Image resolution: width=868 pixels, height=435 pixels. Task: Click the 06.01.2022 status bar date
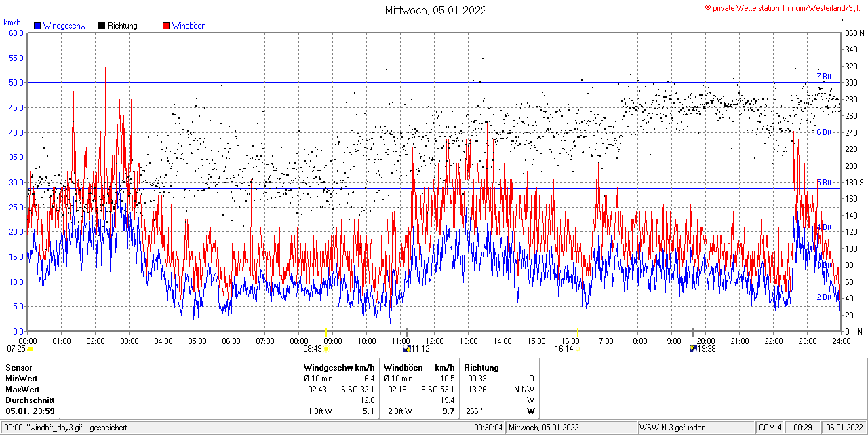coord(843,428)
